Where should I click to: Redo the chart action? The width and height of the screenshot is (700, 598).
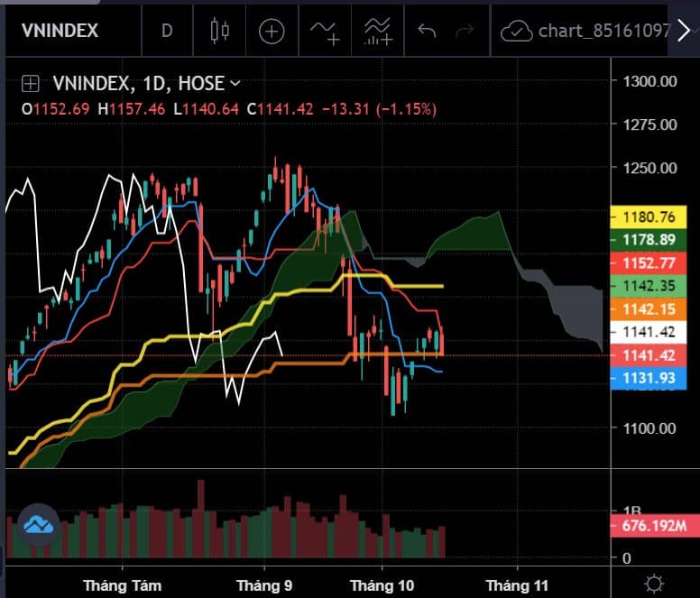(465, 31)
